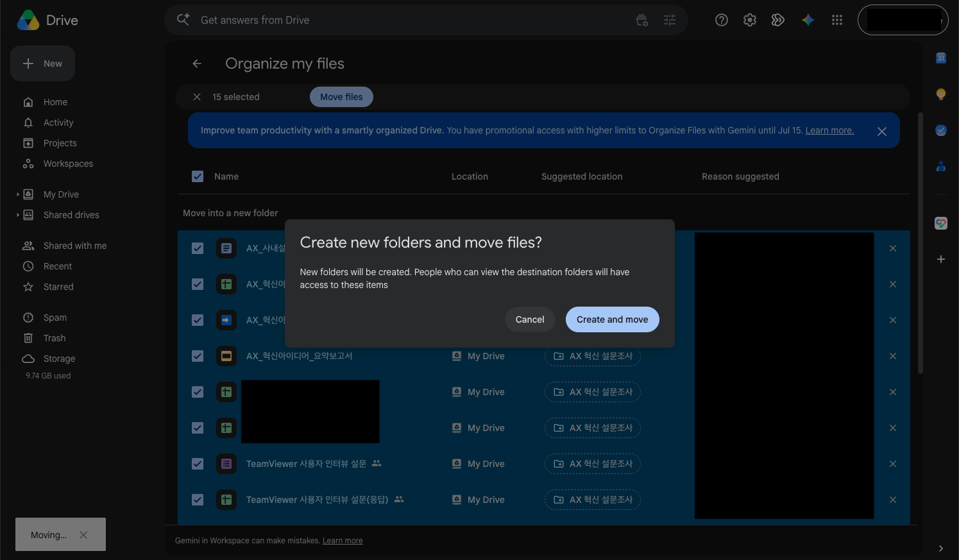This screenshot has height=560, width=959.
Task: Open Workspaces in the sidebar
Action: (x=68, y=164)
